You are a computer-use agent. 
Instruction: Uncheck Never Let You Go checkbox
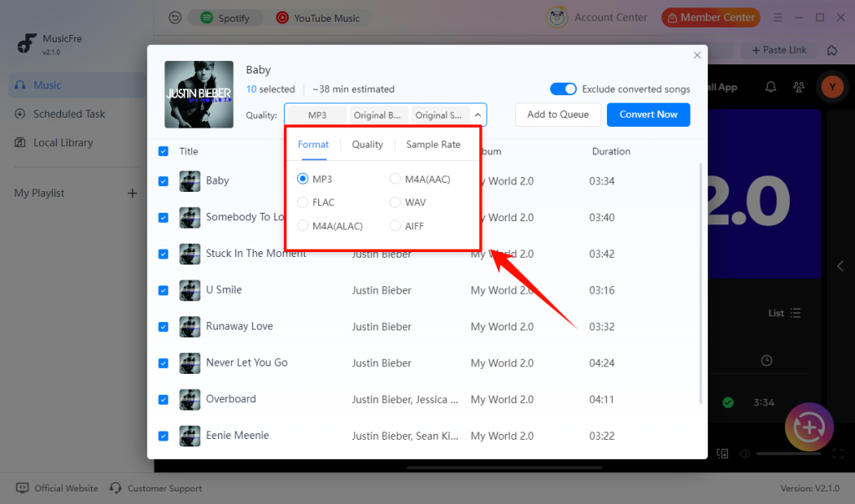[x=163, y=363]
